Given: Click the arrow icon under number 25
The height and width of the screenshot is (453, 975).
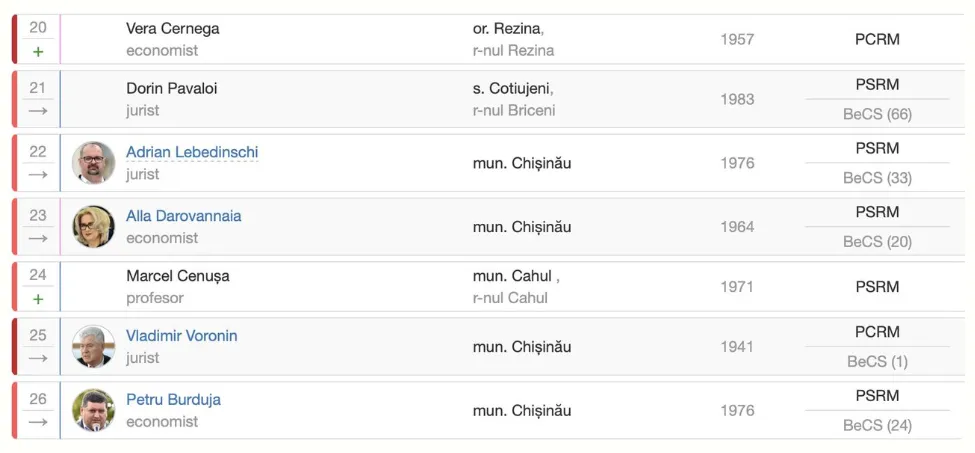Looking at the screenshot, I should [x=38, y=358].
